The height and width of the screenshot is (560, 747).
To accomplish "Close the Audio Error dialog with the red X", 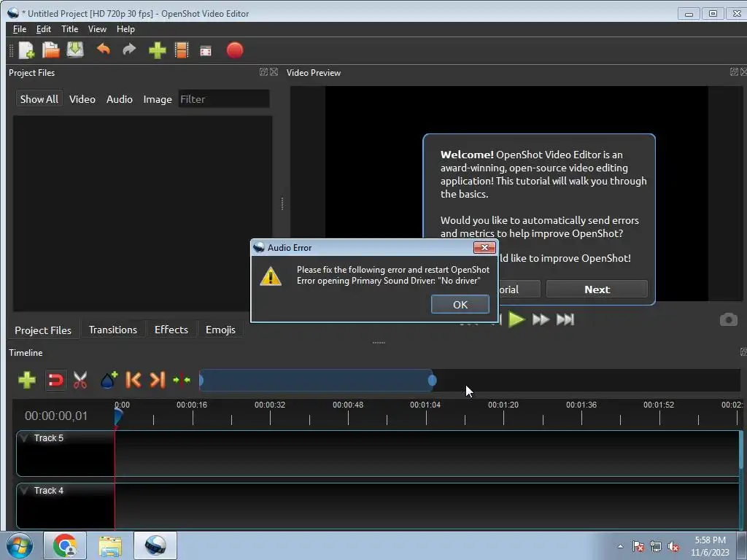I will (x=484, y=248).
